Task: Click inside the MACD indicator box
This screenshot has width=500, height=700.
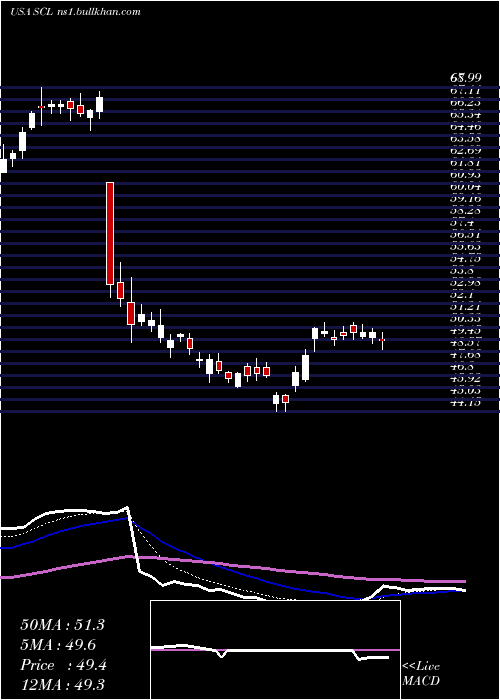Action: 275,650
